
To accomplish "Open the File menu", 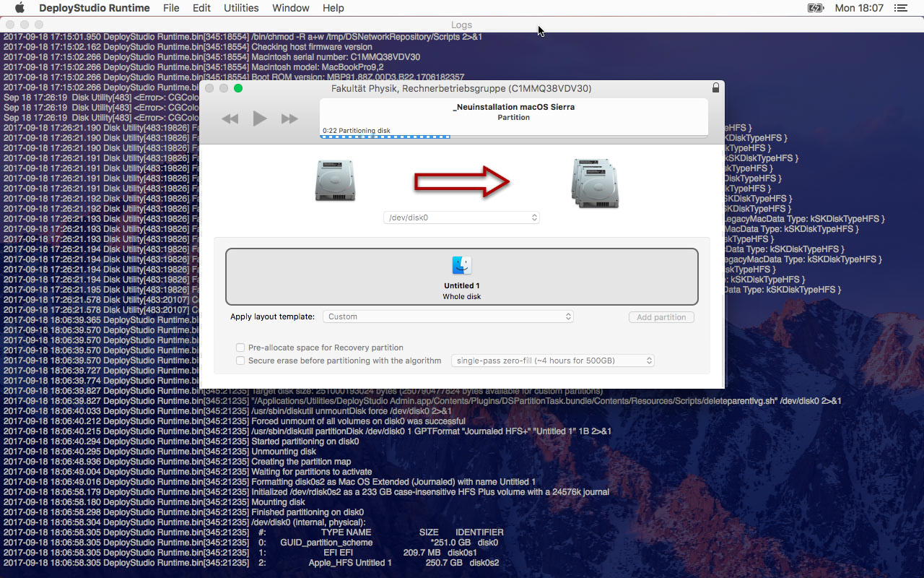I will [x=171, y=8].
